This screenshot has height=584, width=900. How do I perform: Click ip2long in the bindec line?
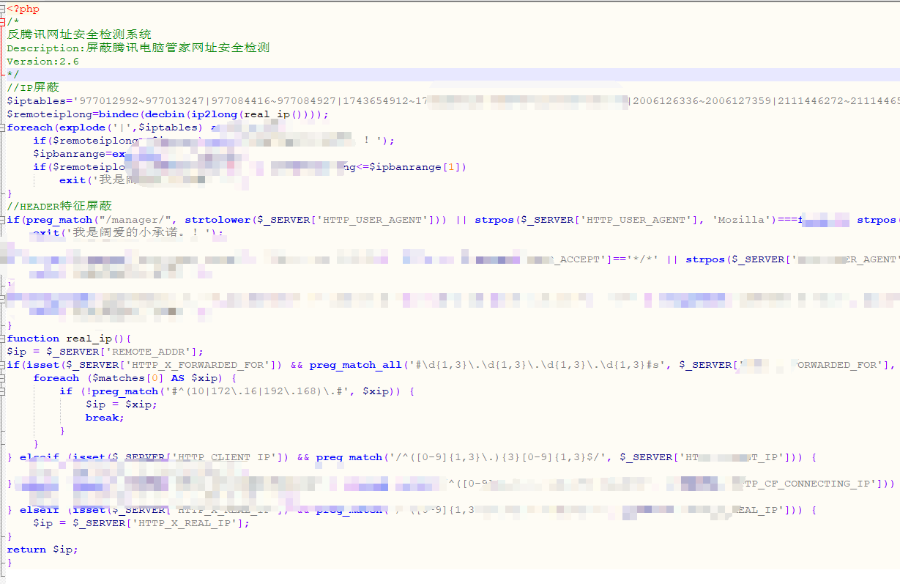tap(214, 114)
